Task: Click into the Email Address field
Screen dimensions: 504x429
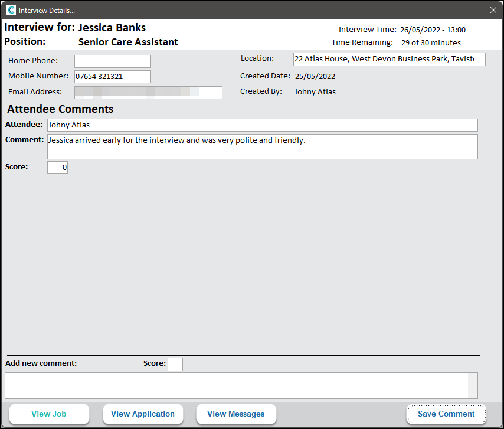Action: click(x=148, y=92)
